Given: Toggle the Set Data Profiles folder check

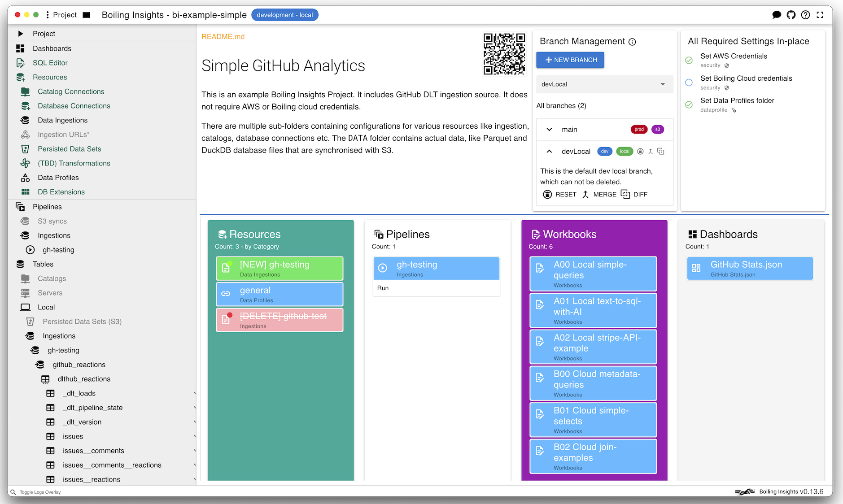Looking at the screenshot, I should click(689, 104).
